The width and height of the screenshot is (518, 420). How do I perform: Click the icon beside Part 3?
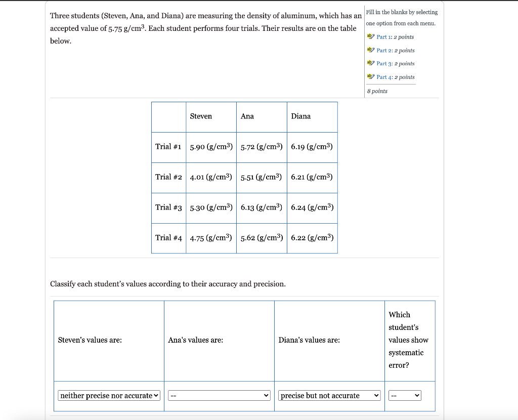click(x=371, y=63)
